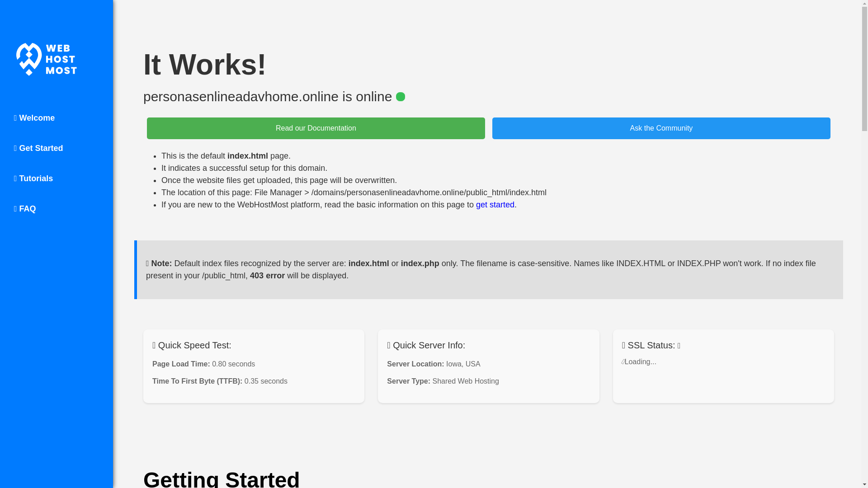Click the 'It Works!' heading

(205, 64)
